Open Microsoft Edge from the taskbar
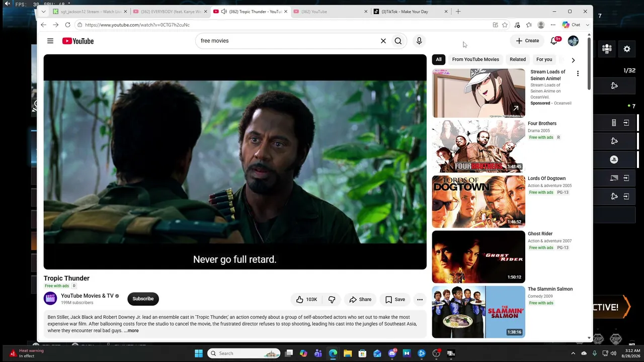644x362 pixels. pos(333,353)
